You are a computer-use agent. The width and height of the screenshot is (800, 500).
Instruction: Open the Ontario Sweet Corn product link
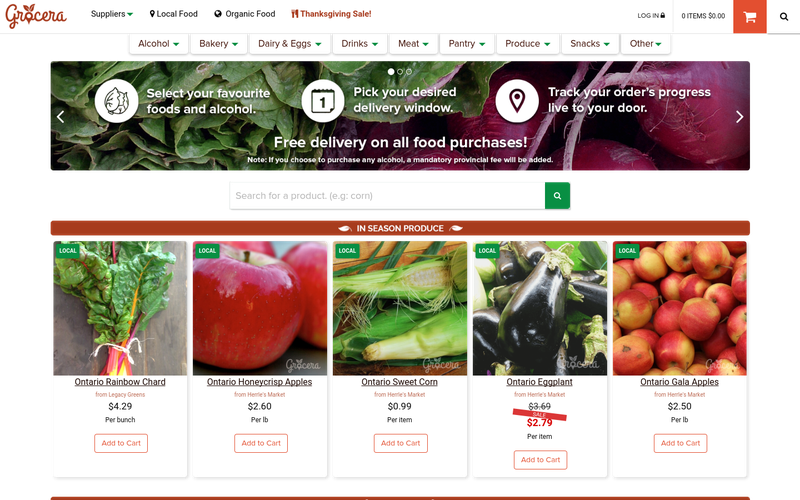coord(399,382)
